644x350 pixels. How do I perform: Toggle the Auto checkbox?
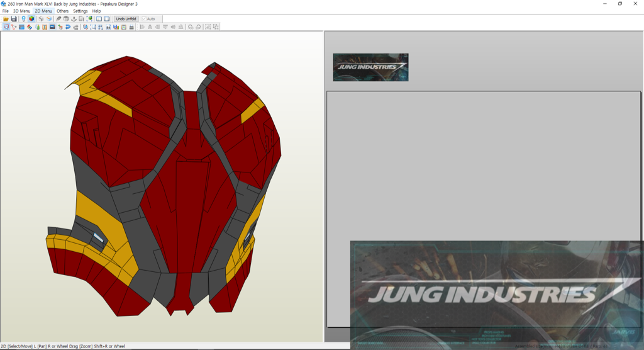point(144,19)
